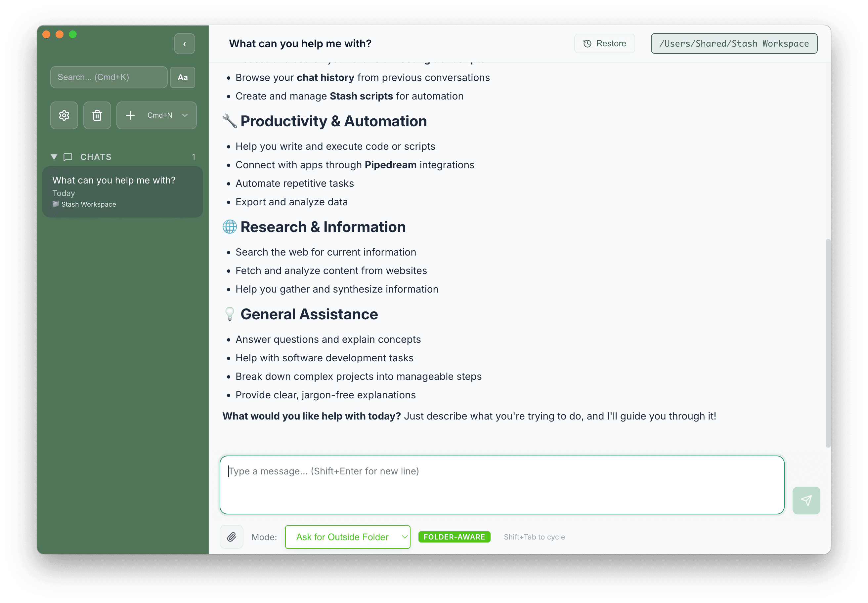Screen dimensions: 868x603
Task: Toggle the FOLDER-AWARE badge
Action: [454, 537]
